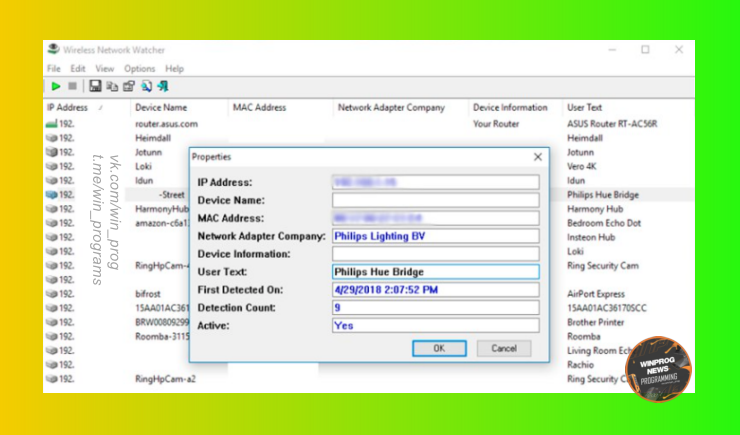Click the Active field showing Yes
This screenshot has width=740, height=435.
click(435, 326)
